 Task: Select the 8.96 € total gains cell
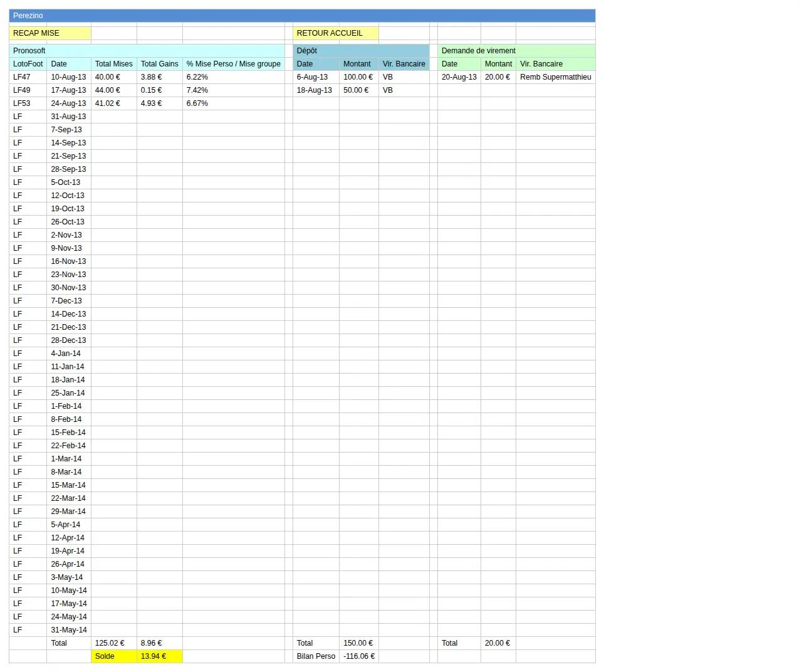pos(160,643)
